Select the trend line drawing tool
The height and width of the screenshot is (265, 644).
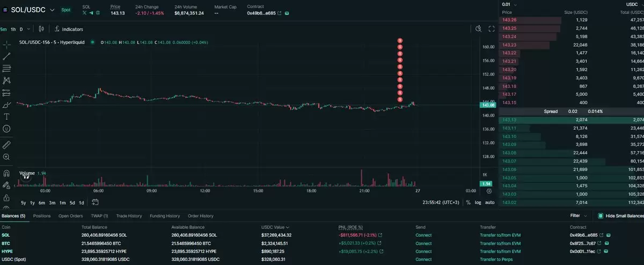pos(6,56)
